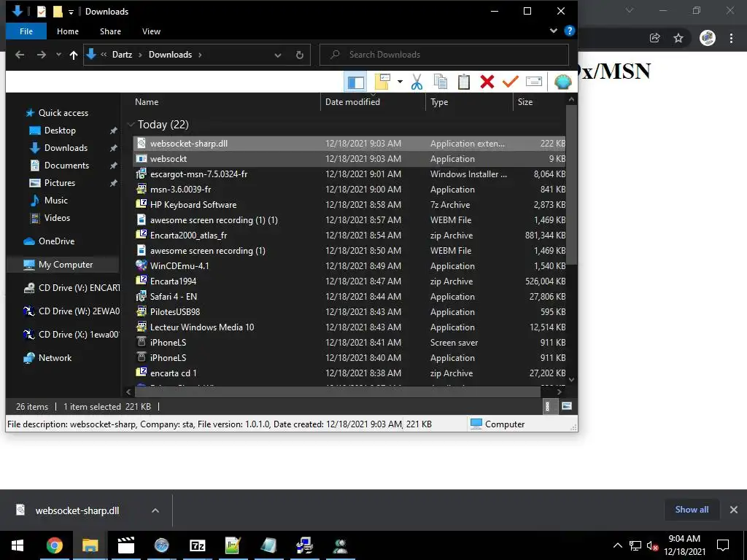Click the Search Downloads field
This screenshot has width=747, height=560.
click(x=444, y=55)
